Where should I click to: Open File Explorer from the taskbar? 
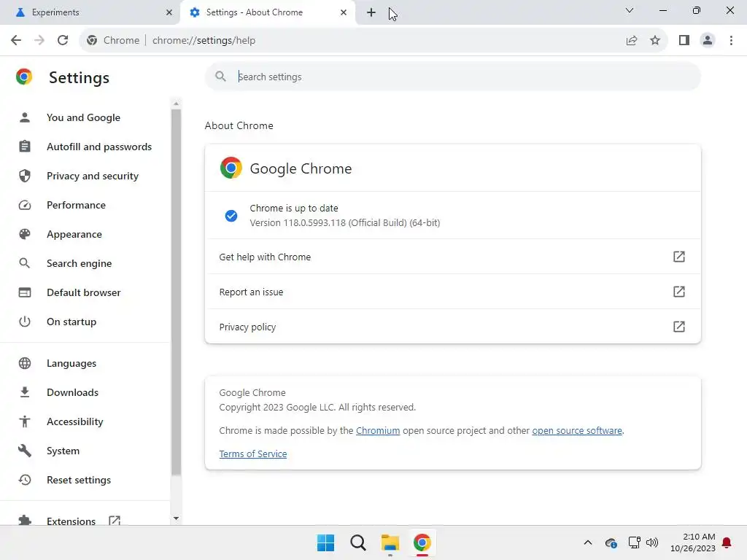pos(390,542)
